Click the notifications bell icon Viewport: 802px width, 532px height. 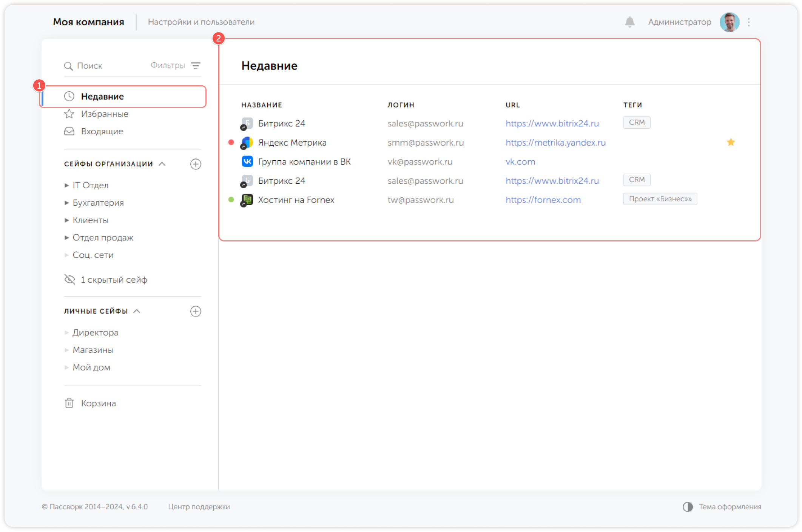coord(629,22)
